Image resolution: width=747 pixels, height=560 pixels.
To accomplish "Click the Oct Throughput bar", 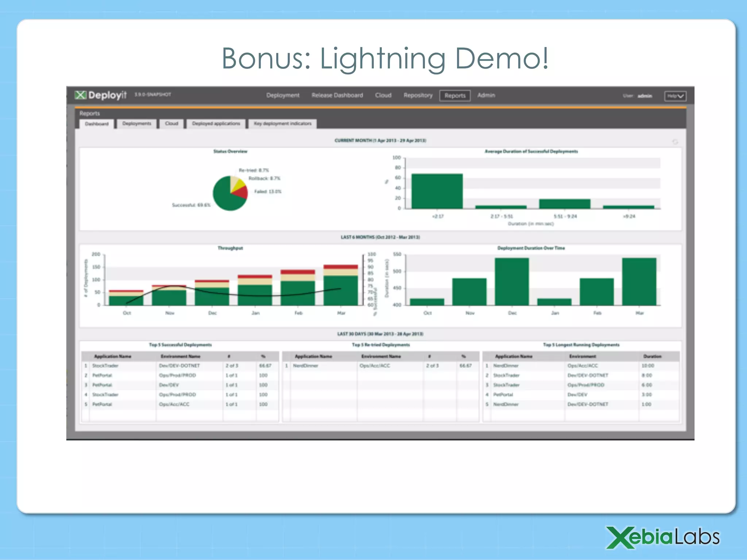I will click(126, 298).
